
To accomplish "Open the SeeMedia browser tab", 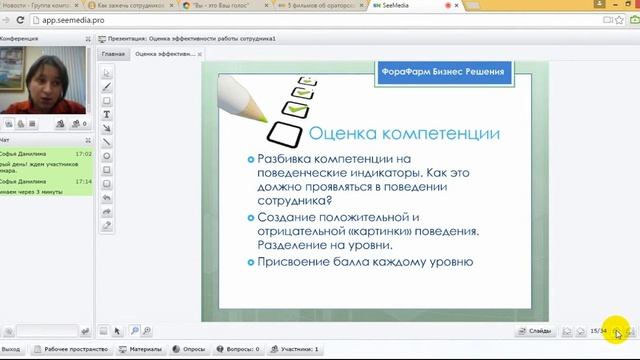I will coord(410,5).
